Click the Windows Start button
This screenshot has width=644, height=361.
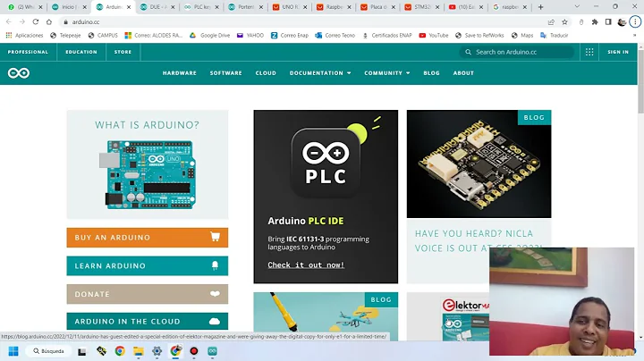(x=13, y=351)
